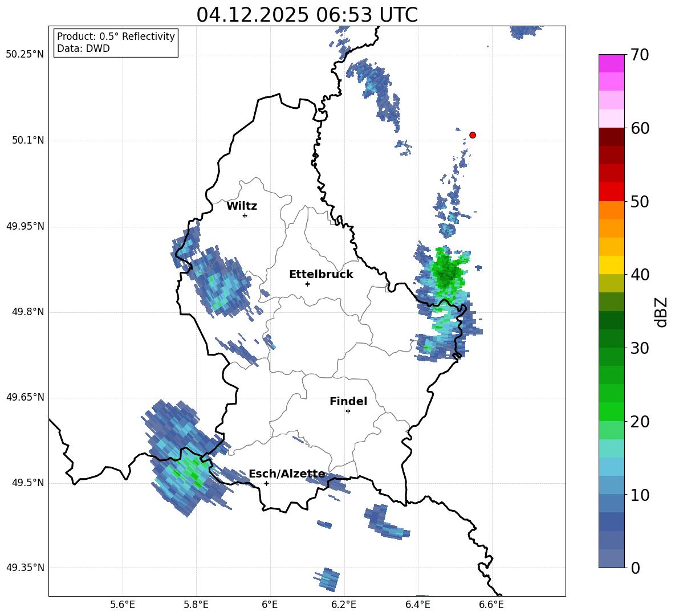675x616 pixels.
Task: Click the bright green colorbar swatch above 20
Action: [x=611, y=411]
